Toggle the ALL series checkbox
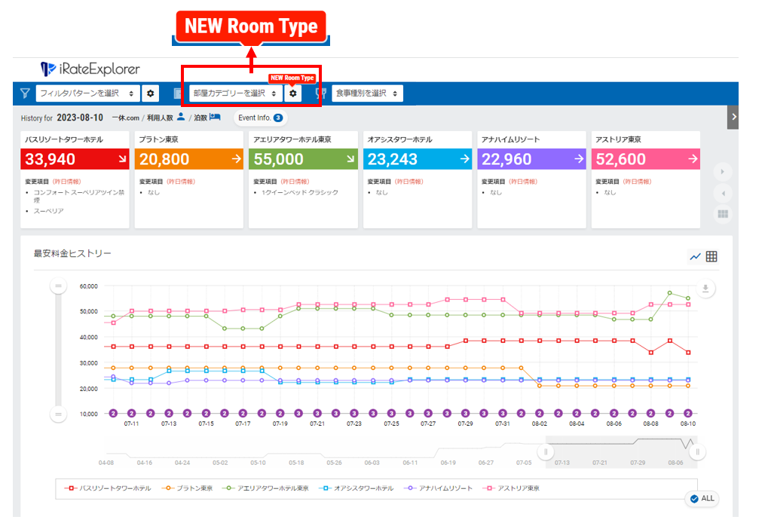 click(701, 499)
